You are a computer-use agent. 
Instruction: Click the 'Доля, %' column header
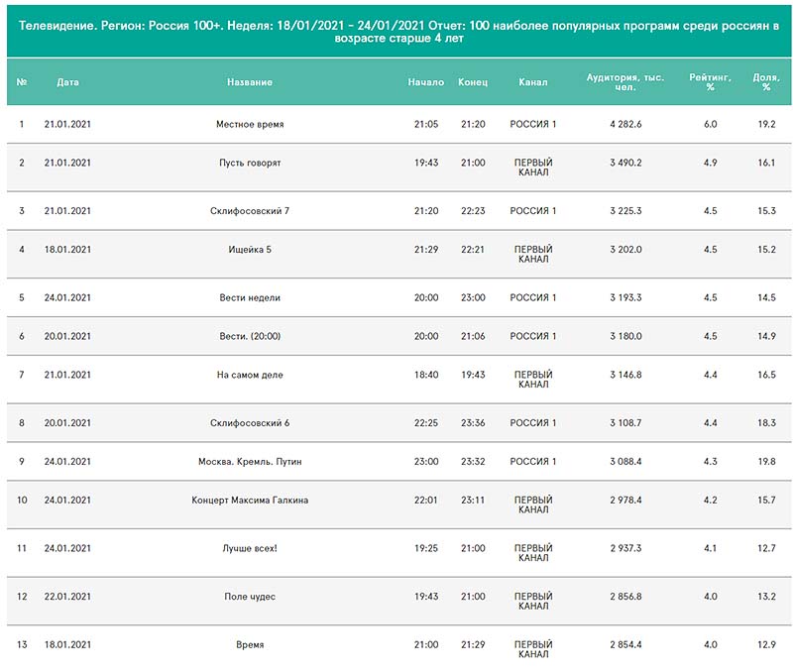coord(766,82)
